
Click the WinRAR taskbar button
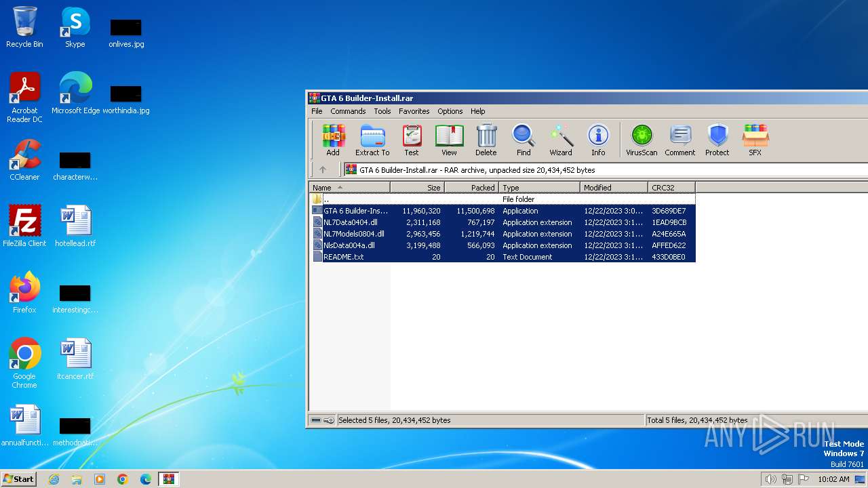168,479
